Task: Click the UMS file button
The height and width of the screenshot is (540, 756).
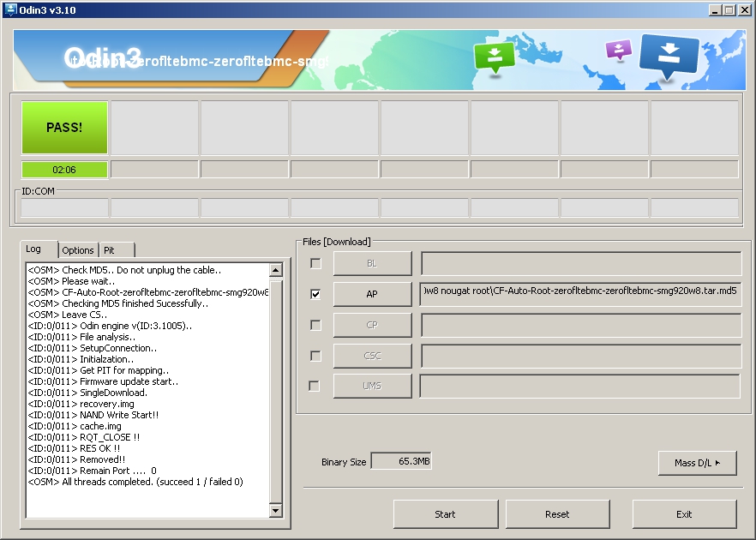Action: point(372,386)
